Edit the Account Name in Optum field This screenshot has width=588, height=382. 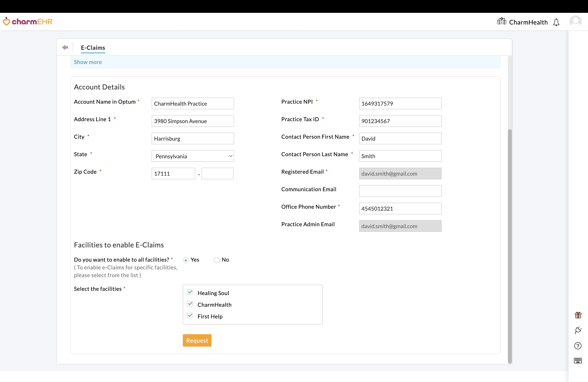[x=193, y=103]
